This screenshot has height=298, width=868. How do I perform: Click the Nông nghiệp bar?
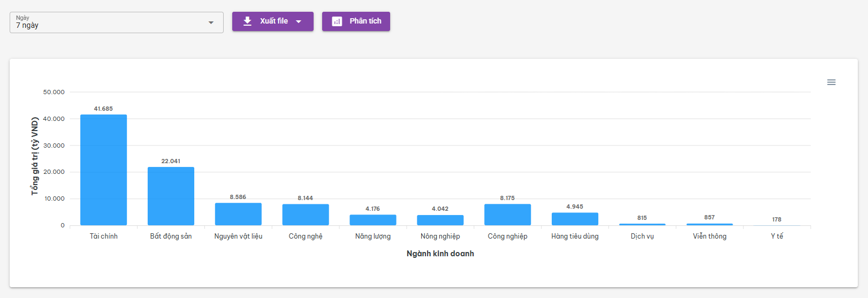(x=440, y=220)
